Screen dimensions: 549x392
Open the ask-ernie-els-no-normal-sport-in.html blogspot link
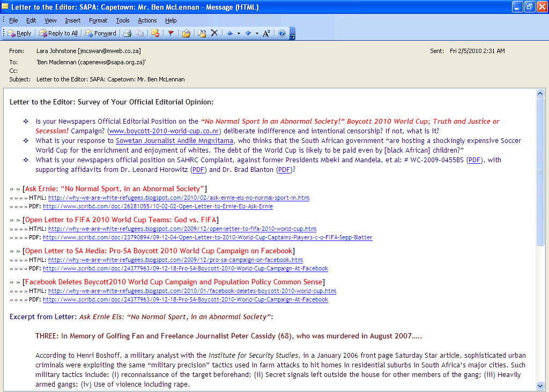179,198
